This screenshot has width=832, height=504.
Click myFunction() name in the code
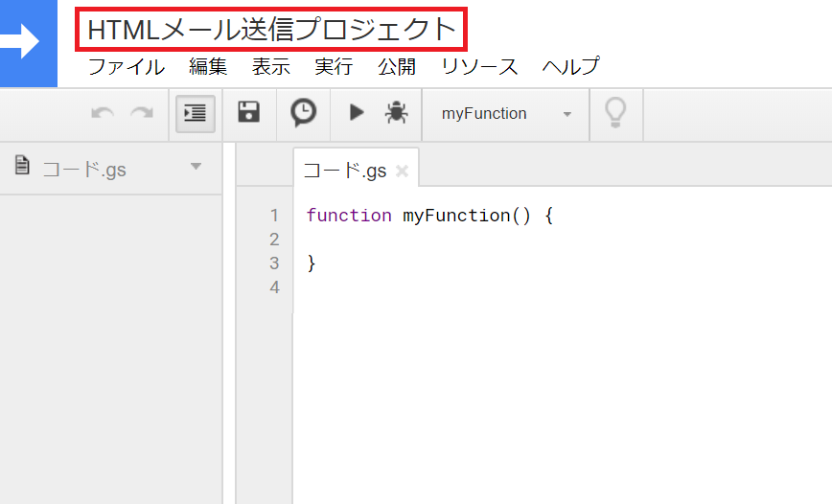pyautogui.click(x=467, y=216)
